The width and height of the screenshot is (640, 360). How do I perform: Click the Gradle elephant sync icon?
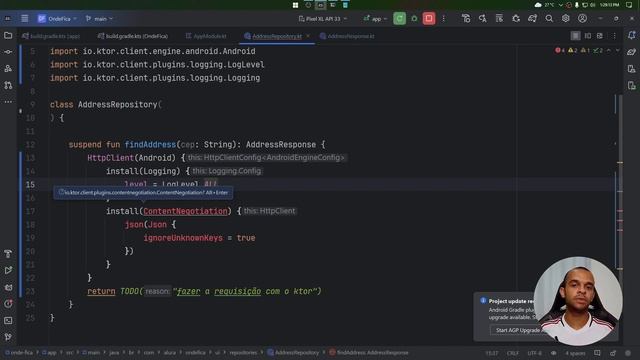pos(532,18)
